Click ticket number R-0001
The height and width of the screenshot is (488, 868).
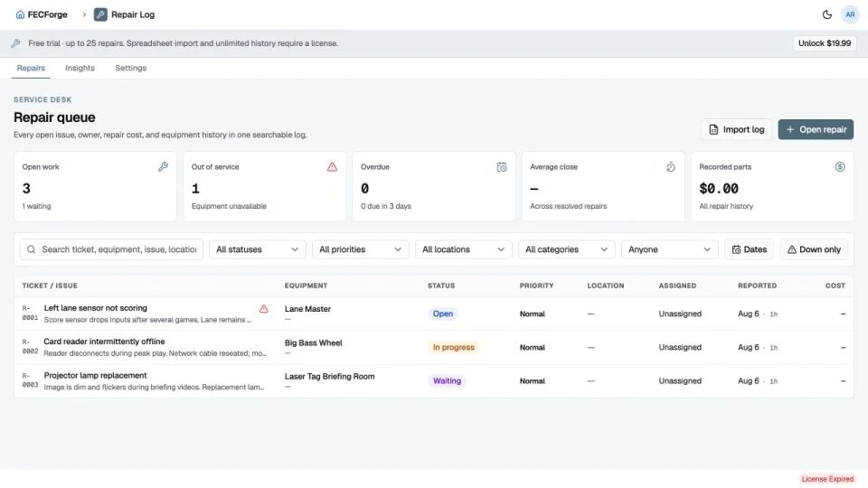coord(30,314)
